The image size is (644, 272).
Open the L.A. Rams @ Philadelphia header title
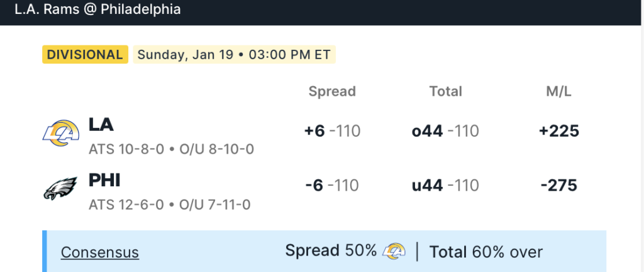point(97,10)
